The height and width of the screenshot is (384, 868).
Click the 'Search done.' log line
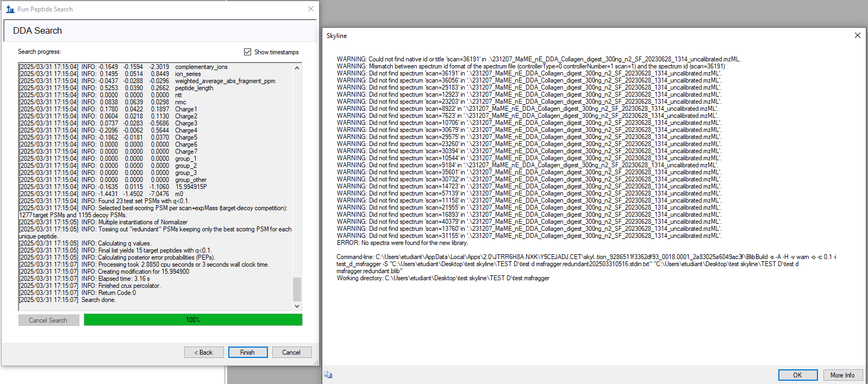click(98, 300)
